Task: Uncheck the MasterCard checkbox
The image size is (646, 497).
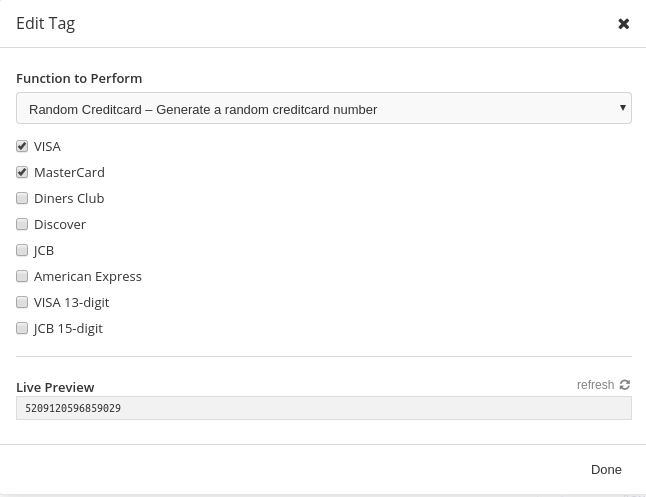Action: 22,172
